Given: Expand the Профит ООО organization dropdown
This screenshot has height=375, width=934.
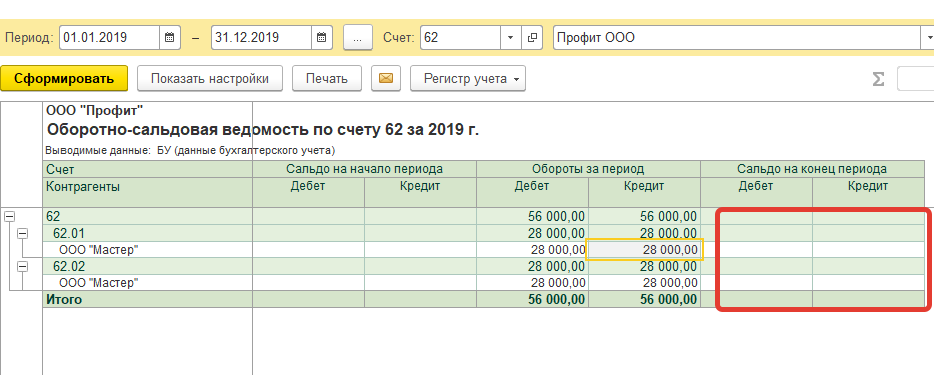Looking at the screenshot, I should (x=928, y=38).
